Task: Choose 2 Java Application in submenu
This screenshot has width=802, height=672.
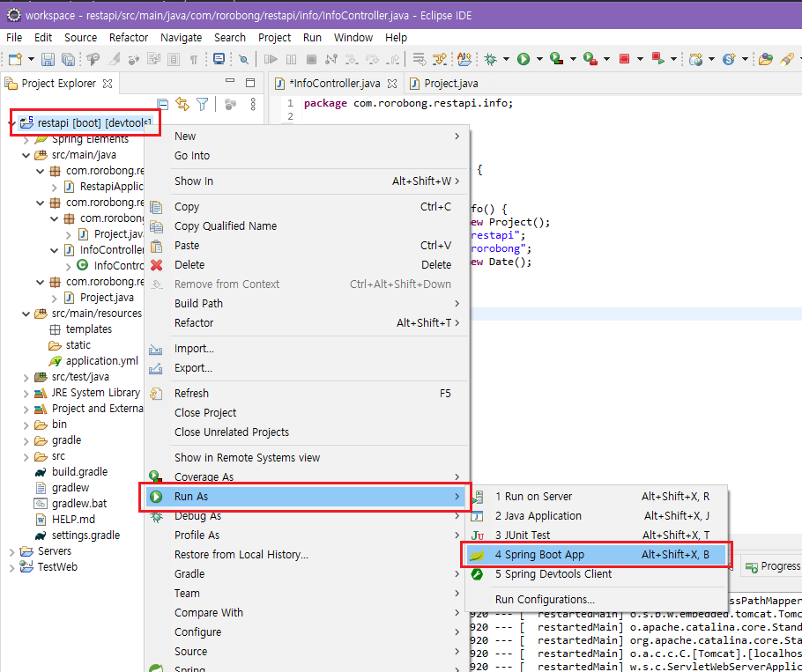Action: pos(596,515)
